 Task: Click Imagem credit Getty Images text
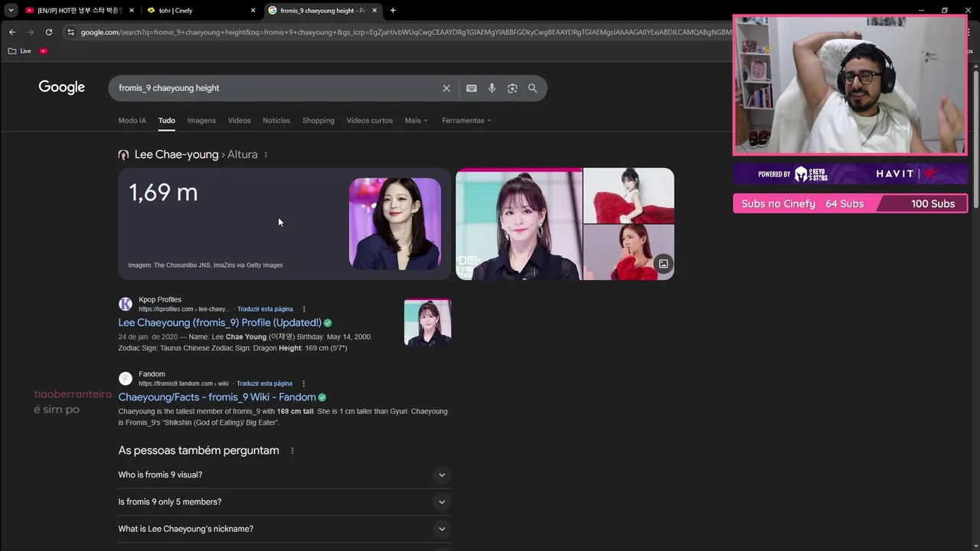[x=205, y=266]
